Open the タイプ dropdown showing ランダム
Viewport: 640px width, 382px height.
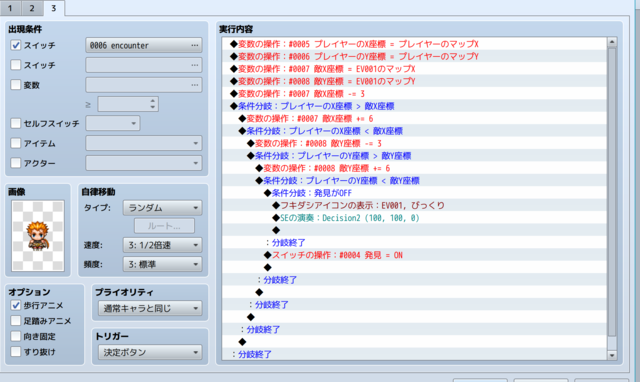tap(162, 208)
